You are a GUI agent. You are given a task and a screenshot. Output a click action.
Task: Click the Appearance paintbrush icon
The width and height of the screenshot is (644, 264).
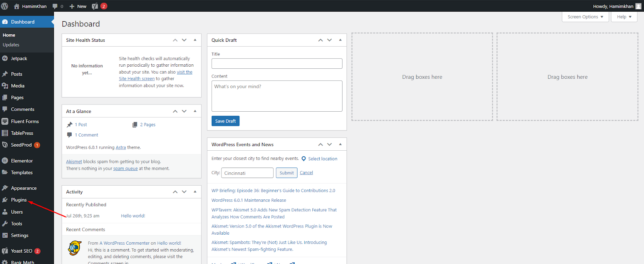tap(5, 188)
